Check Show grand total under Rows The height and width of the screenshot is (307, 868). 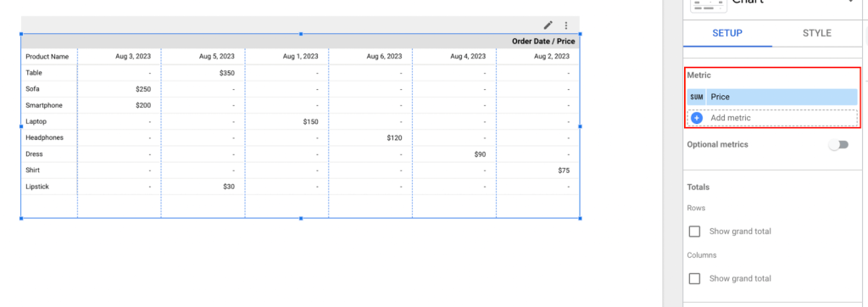(695, 231)
